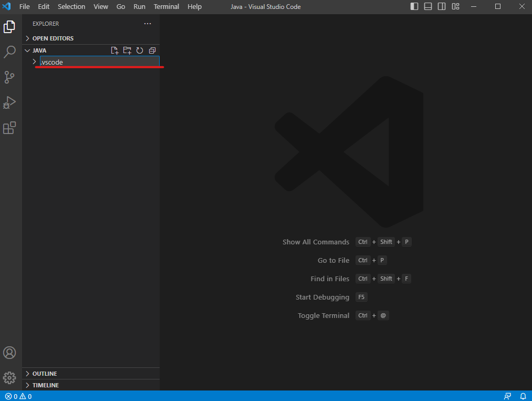Expand the Outline section
The width and height of the screenshot is (532, 401).
(x=45, y=374)
